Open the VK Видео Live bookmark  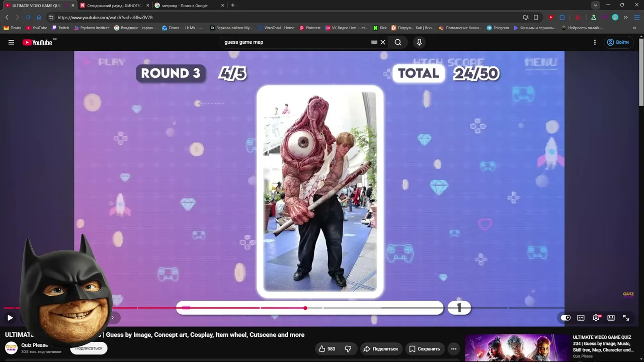(x=347, y=28)
